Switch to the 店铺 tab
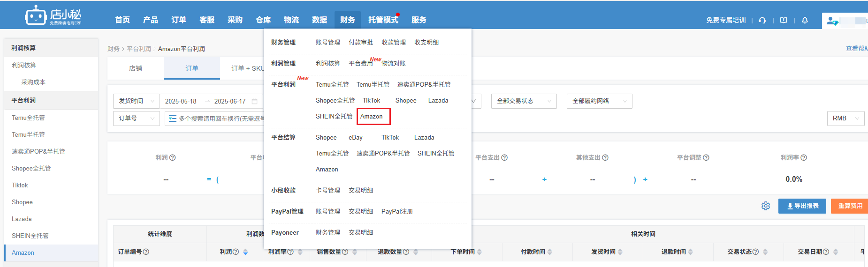Image resolution: width=868 pixels, height=267 pixels. coord(136,68)
